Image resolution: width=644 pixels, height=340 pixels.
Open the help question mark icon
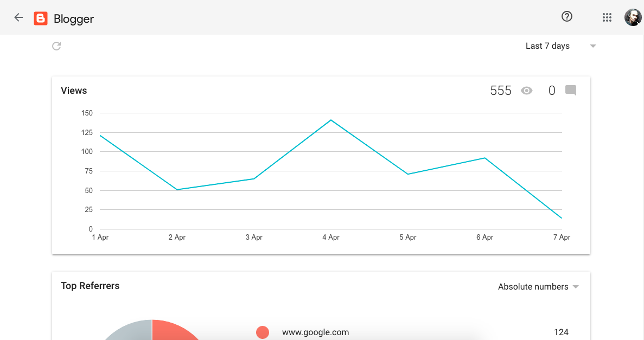click(567, 17)
